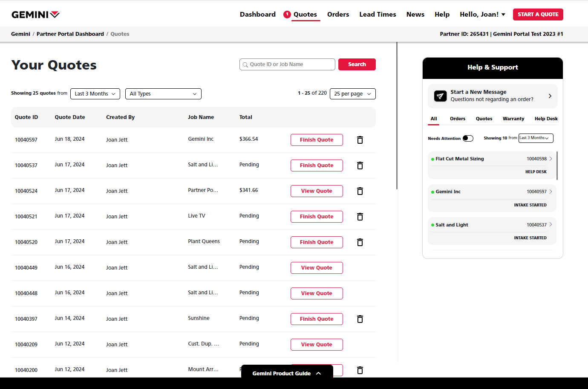Expand the Gemini Product Guide panel
588x389 pixels.
287,373
